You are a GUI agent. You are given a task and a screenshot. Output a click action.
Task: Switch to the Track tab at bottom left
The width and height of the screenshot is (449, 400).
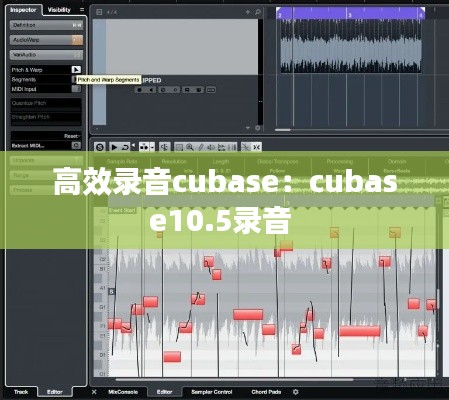(21, 392)
